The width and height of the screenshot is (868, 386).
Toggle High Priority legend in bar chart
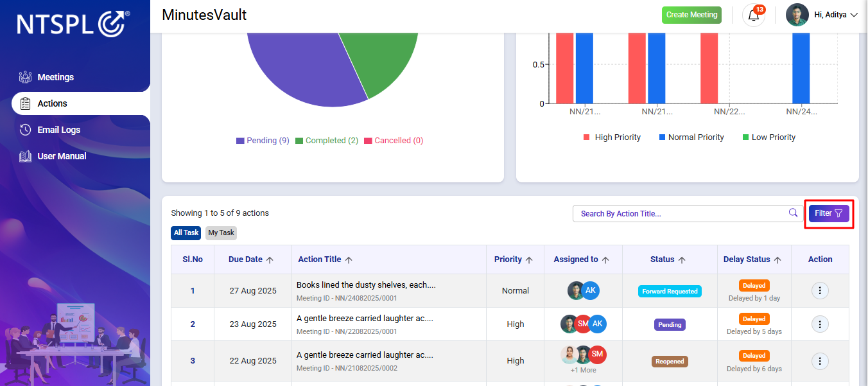pos(612,137)
